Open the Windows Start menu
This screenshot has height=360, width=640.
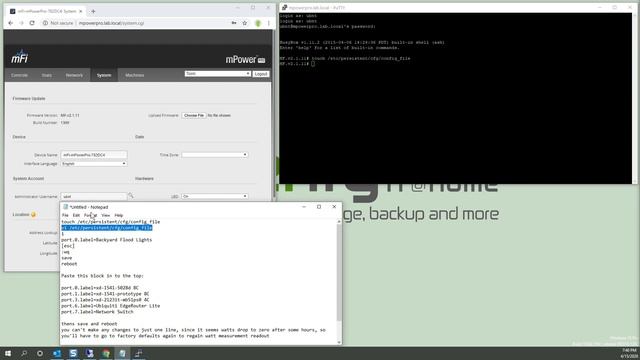pos(8,353)
